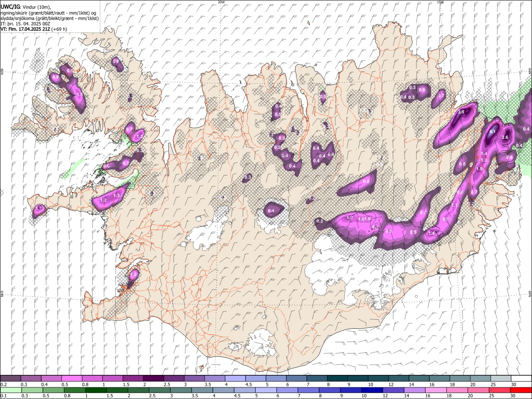Screen dimensions: 532x399
Task: Click the initial time line 'IT: þri. 15. 04. 2025 00Z'
Action: coord(25,24)
